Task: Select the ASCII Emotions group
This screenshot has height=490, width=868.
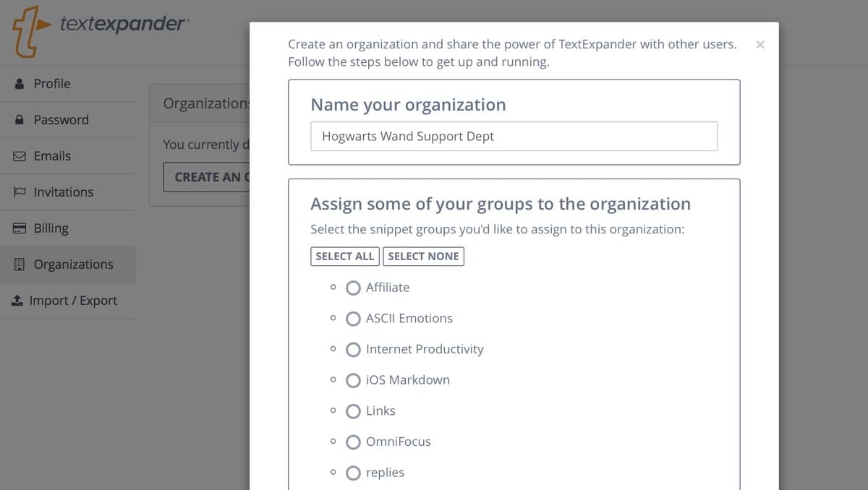Action: pos(353,319)
